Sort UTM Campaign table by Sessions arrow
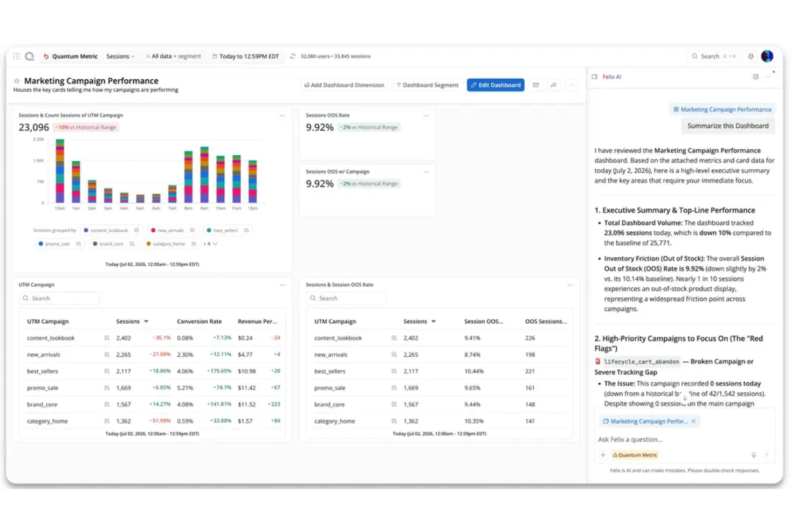Image resolution: width=798 pixels, height=532 pixels. (x=146, y=322)
